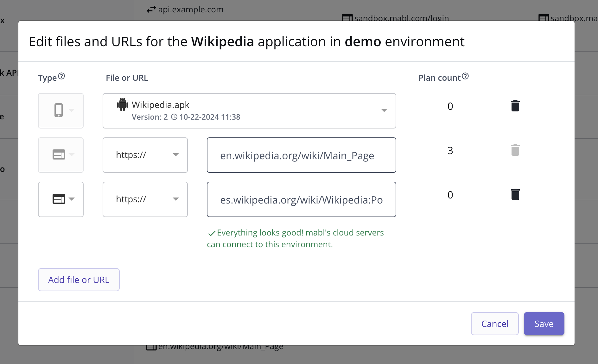Delete the es.wikipedia.org URL row
The image size is (598, 364).
(x=515, y=194)
